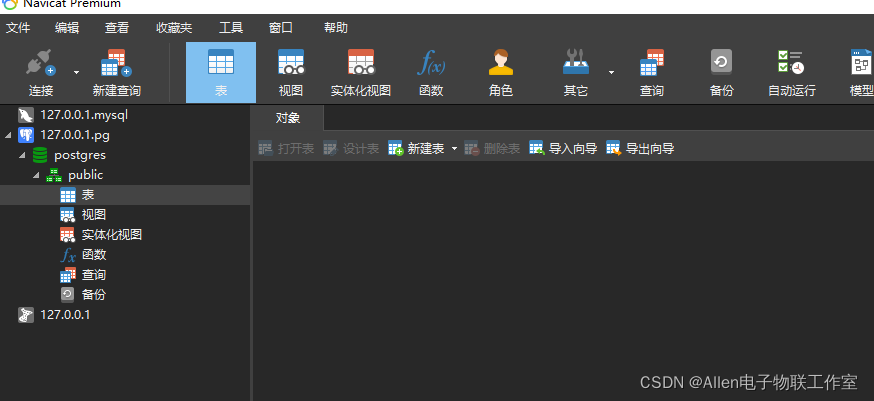Select the 127.0.0.1.mysql connection
The height and width of the screenshot is (401, 874).
point(84,115)
